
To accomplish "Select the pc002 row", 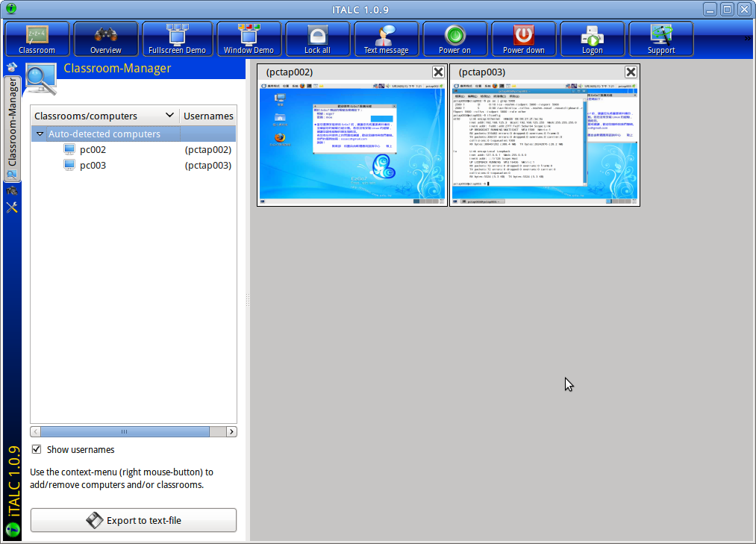I will [x=134, y=149].
